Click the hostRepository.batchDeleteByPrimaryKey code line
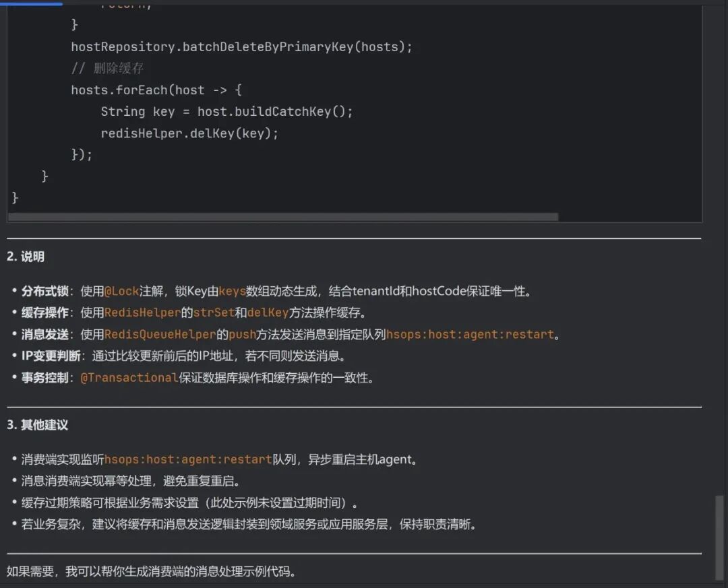This screenshot has height=588, width=728. click(x=241, y=47)
